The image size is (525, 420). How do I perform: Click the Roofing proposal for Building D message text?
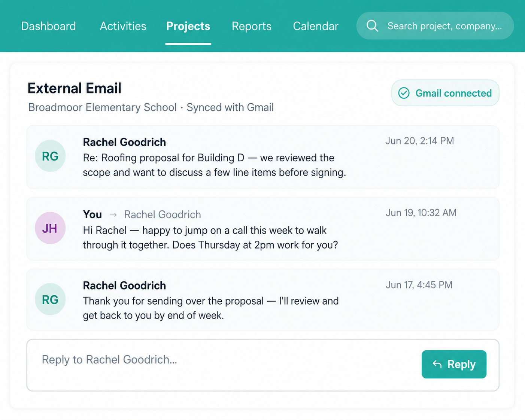214,165
